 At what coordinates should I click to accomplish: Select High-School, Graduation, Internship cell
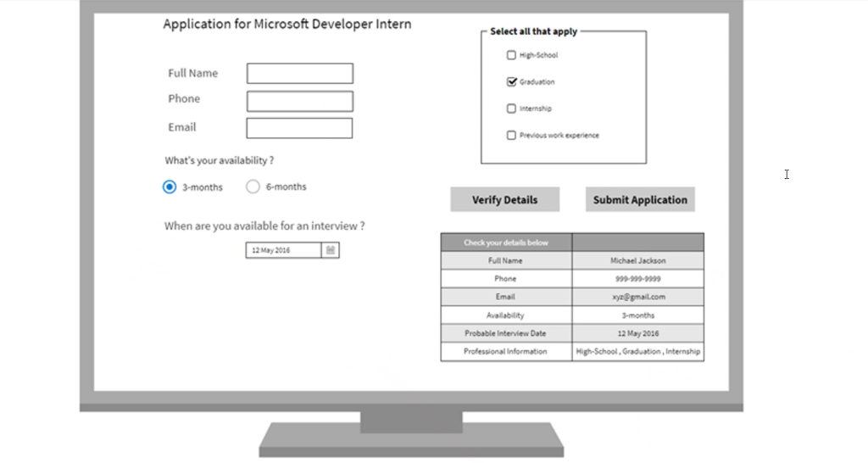pyautogui.click(x=637, y=352)
